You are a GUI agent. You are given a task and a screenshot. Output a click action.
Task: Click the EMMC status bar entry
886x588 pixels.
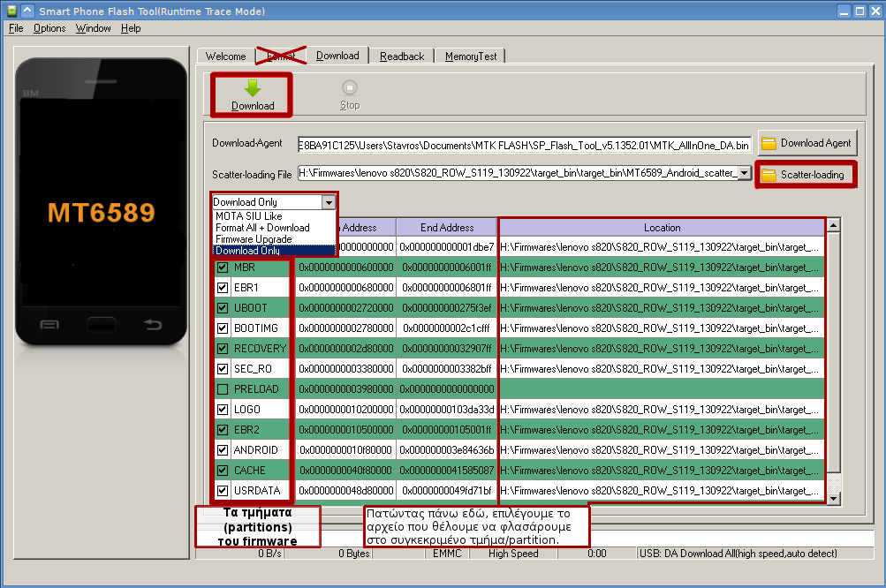click(447, 554)
